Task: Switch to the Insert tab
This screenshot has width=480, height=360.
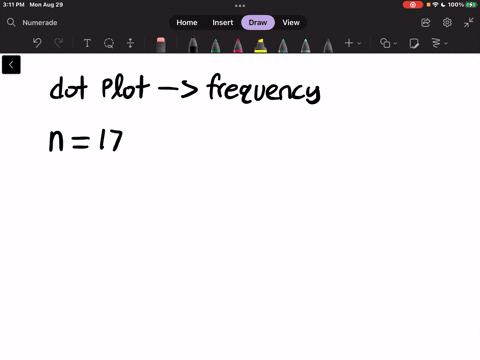Action: (x=223, y=22)
